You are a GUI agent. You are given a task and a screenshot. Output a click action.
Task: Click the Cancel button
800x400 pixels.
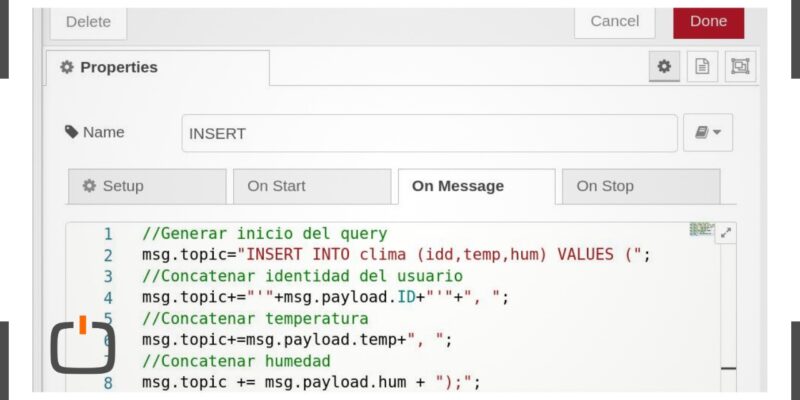pos(615,21)
